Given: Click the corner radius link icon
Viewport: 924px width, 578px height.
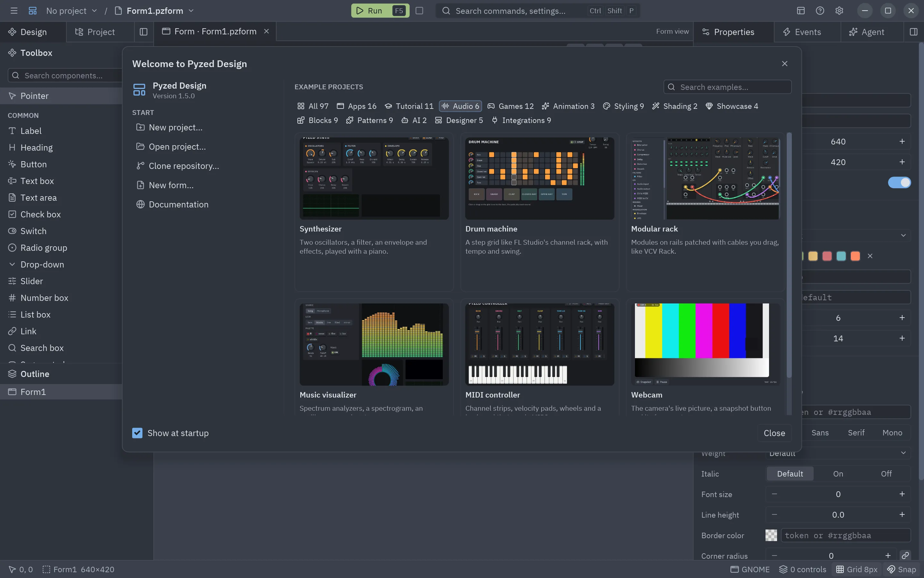Looking at the screenshot, I should click(x=905, y=555).
